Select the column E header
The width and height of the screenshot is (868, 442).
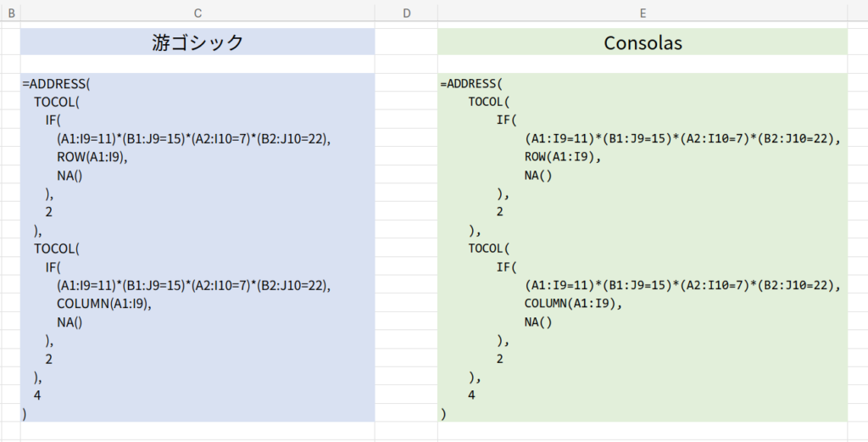(643, 13)
